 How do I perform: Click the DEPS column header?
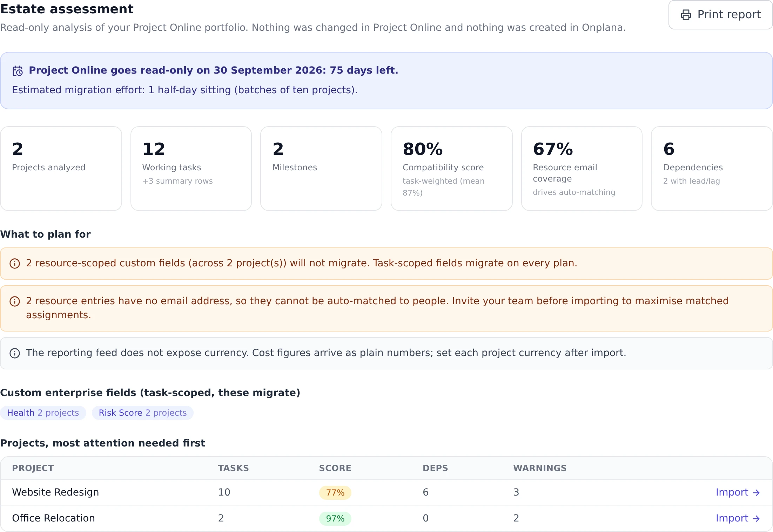[x=435, y=468]
